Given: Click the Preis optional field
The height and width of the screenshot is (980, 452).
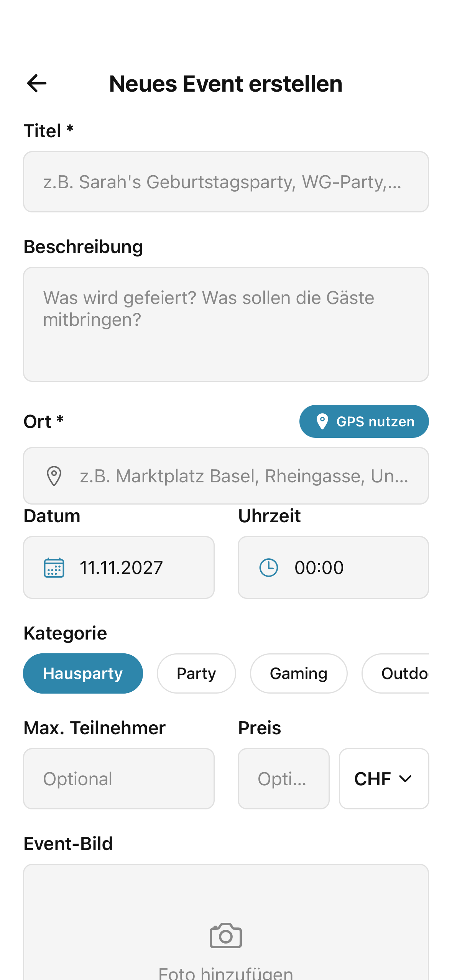Looking at the screenshot, I should (x=283, y=778).
